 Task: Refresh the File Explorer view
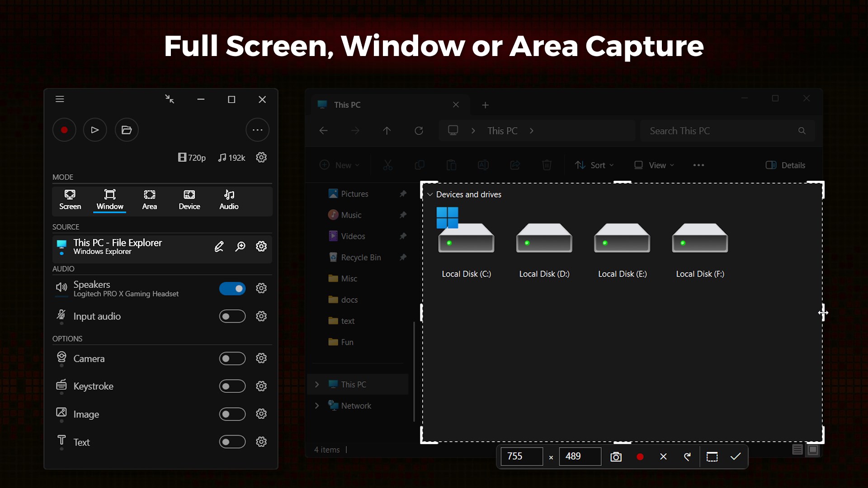click(419, 131)
